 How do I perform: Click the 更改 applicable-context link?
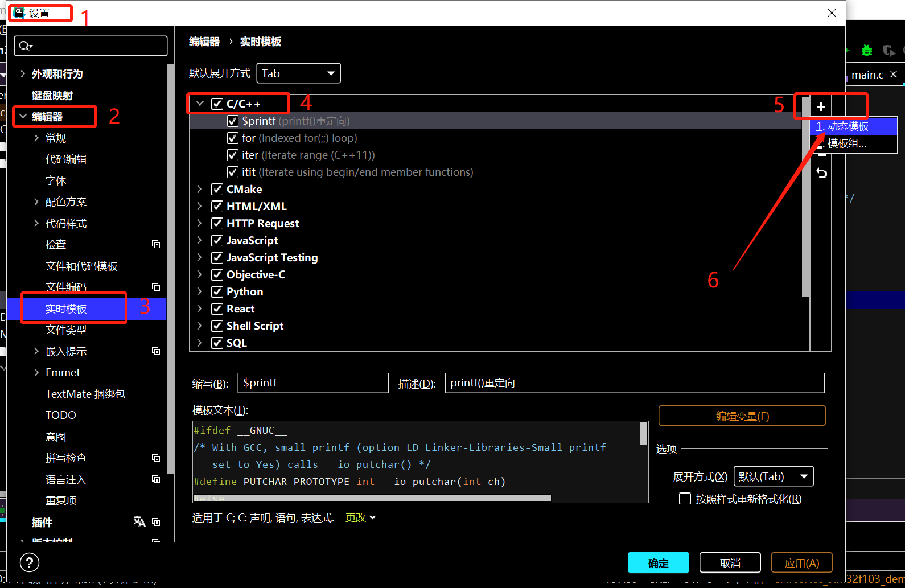(x=360, y=517)
